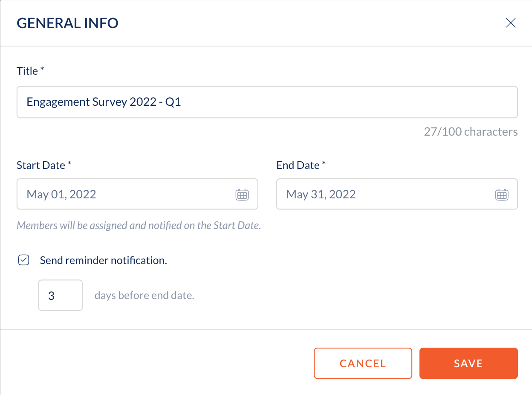532x395 pixels.
Task: Close the General Info dialog
Action: point(511,23)
